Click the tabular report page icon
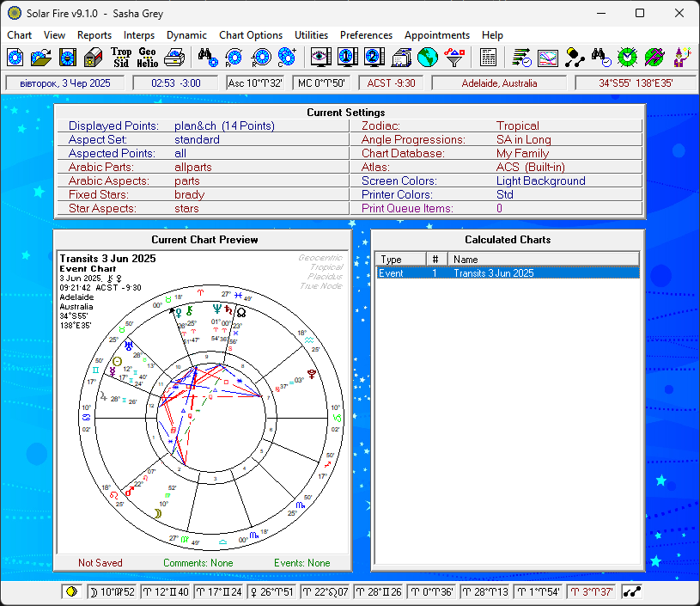Image resolution: width=700 pixels, height=606 pixels. point(488,58)
